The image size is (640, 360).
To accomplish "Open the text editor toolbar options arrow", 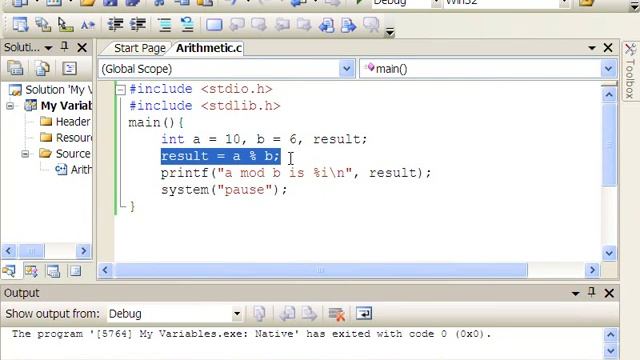I will 390,32.
